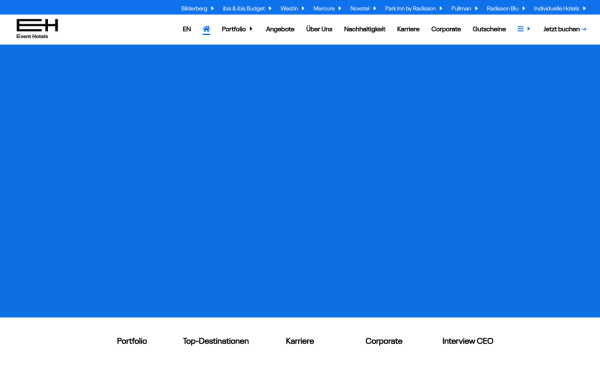The width and height of the screenshot is (600, 375).
Task: Open the Angebote page
Action: pyautogui.click(x=280, y=29)
